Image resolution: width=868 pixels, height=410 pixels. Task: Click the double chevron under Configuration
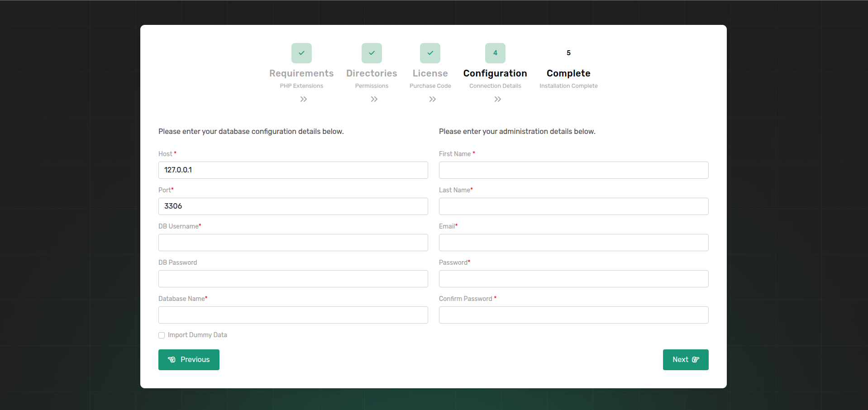click(497, 99)
